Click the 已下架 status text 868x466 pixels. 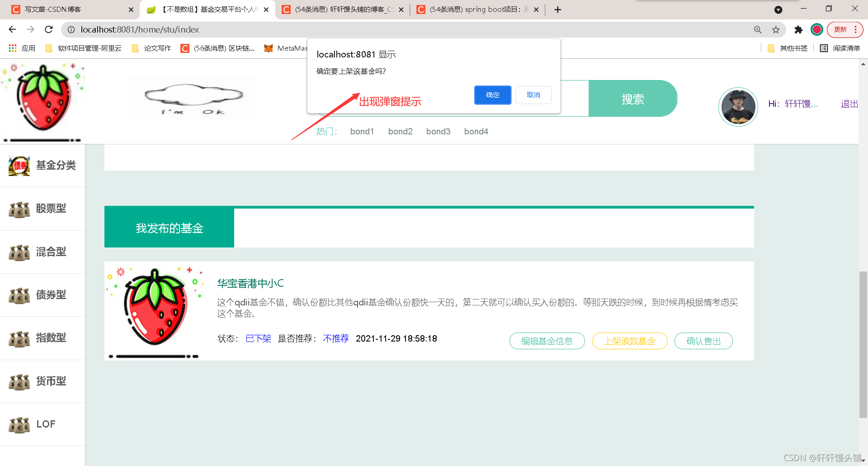point(258,338)
